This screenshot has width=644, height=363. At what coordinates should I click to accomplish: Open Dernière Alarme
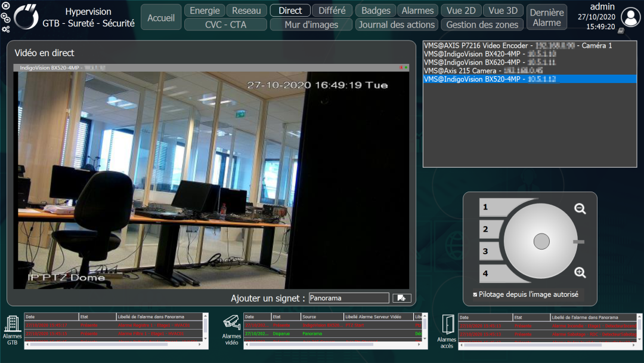click(547, 18)
